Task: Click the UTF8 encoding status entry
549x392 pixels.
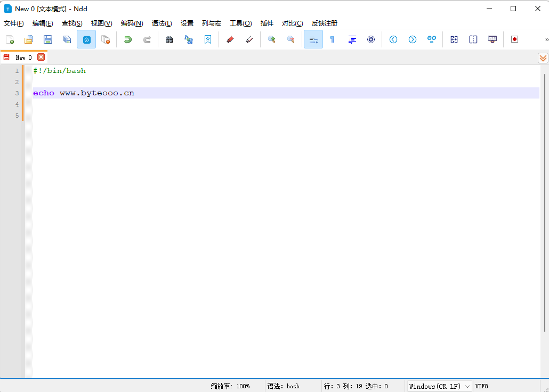Action: click(x=482, y=386)
